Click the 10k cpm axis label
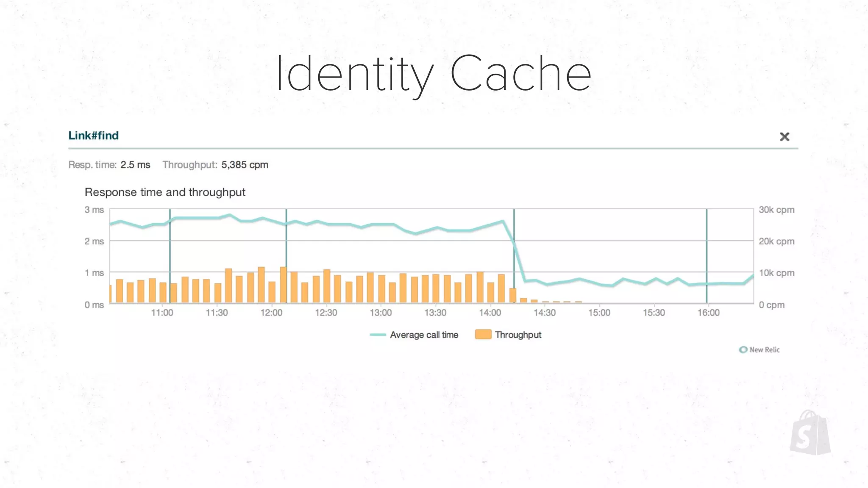Image resolution: width=868 pixels, height=488 pixels. [x=776, y=273]
